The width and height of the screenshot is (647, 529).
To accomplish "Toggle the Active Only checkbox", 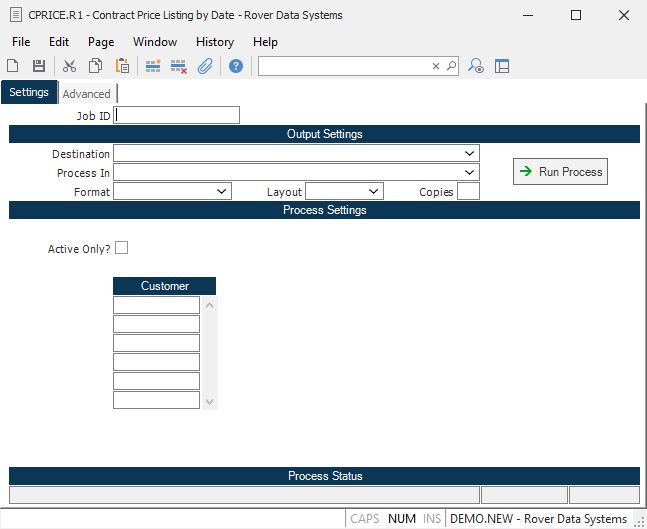I will 122,248.
